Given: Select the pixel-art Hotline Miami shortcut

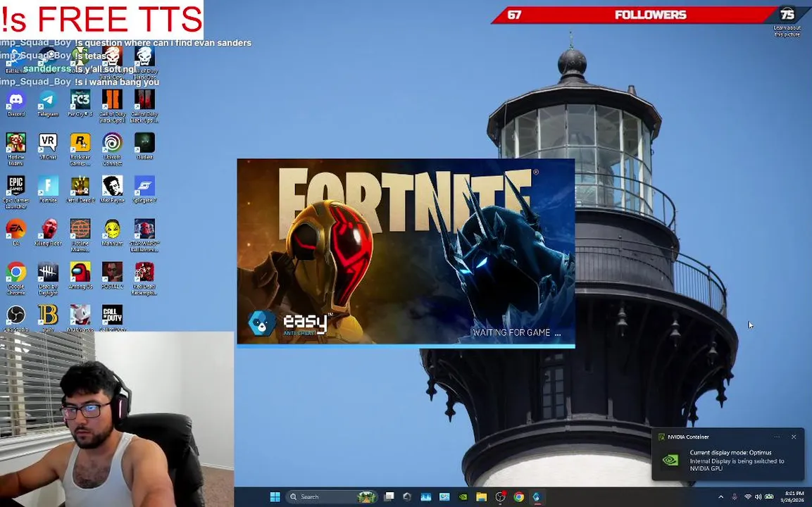Looking at the screenshot, I should 16,149.
